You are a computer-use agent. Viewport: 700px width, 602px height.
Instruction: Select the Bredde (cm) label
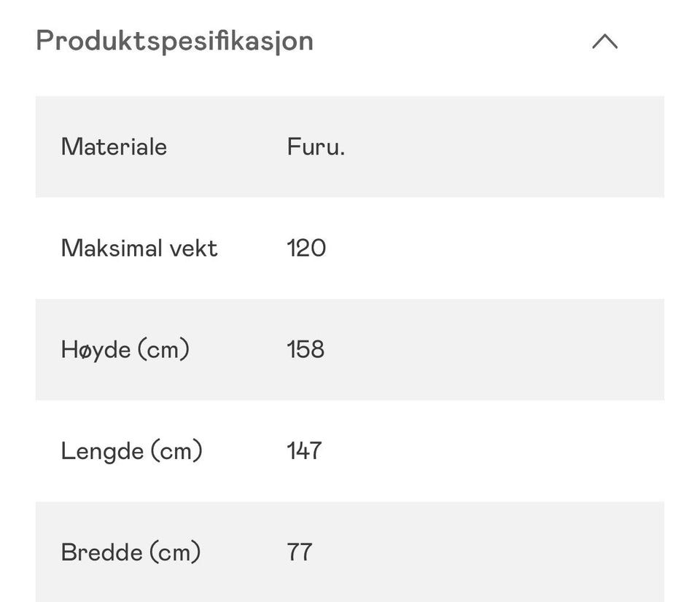[131, 552]
